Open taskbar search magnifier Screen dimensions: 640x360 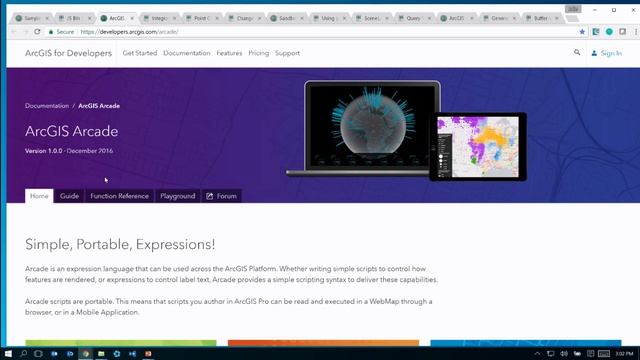click(x=23, y=353)
